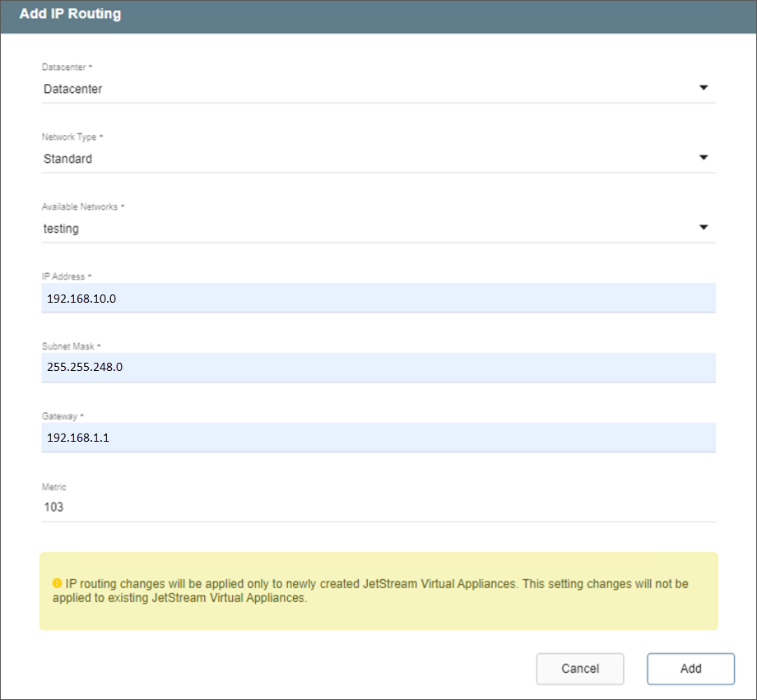Expand the Datacenter dropdown arrow
This screenshot has height=700, width=757.
click(x=704, y=88)
